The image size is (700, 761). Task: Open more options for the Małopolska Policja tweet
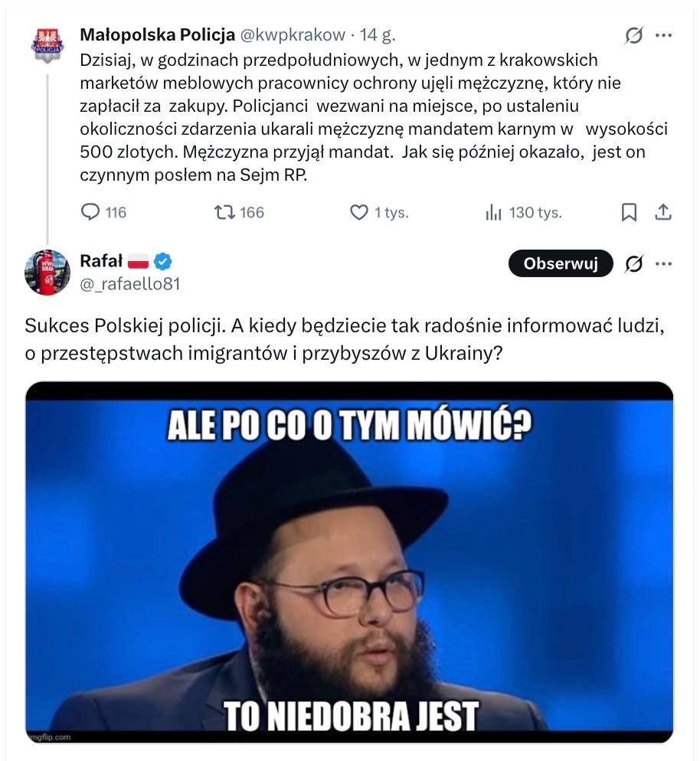(x=664, y=35)
